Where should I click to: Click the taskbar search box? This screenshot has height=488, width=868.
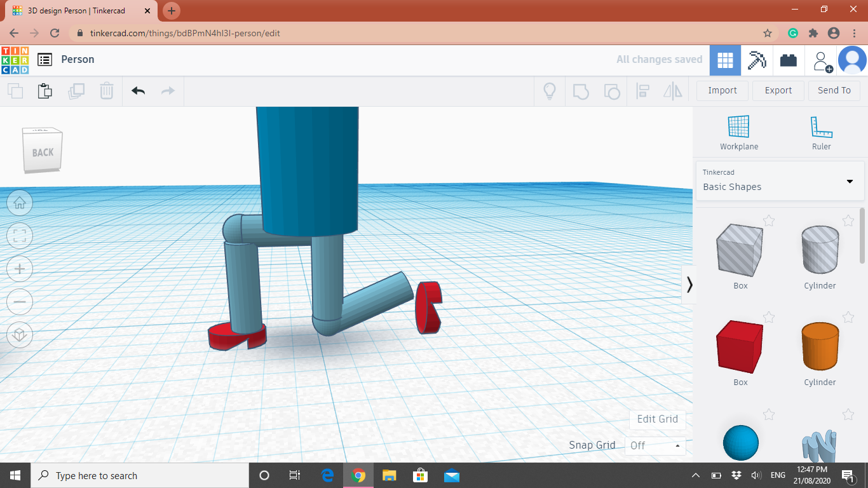(x=140, y=475)
